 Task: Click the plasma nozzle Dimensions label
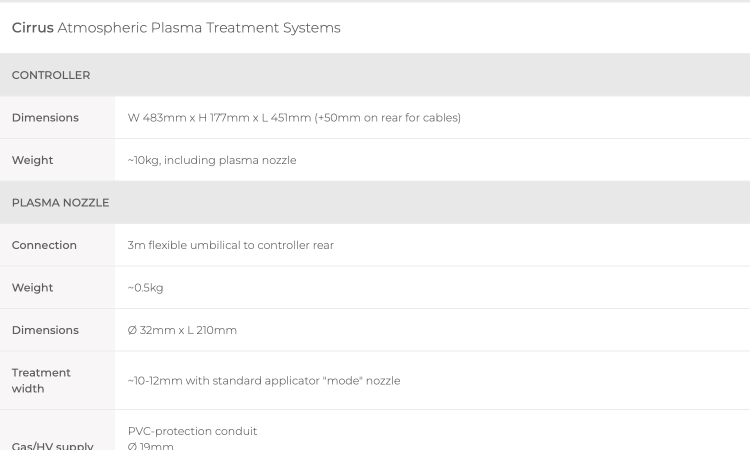click(x=45, y=330)
